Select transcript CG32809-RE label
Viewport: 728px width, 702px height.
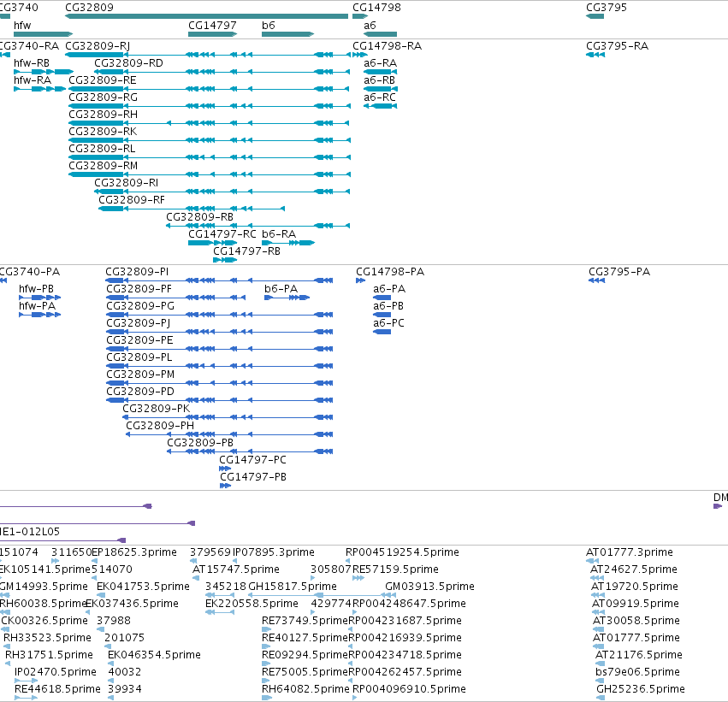pos(103,80)
